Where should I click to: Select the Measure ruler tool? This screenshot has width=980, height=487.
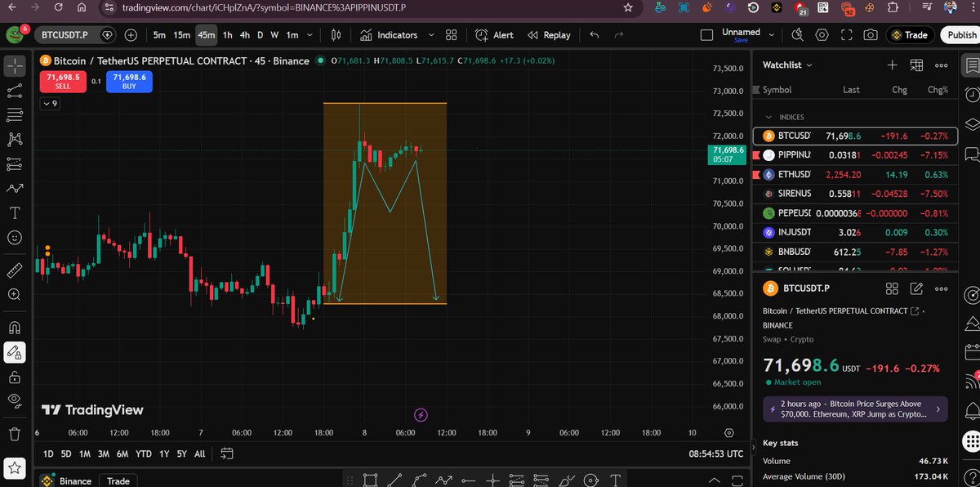[15, 270]
